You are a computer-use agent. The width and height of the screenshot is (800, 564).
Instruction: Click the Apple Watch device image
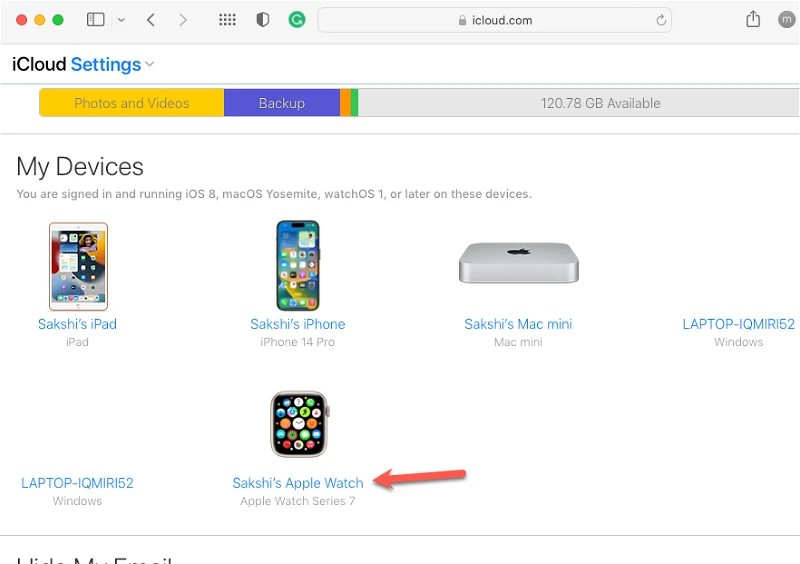(x=299, y=424)
